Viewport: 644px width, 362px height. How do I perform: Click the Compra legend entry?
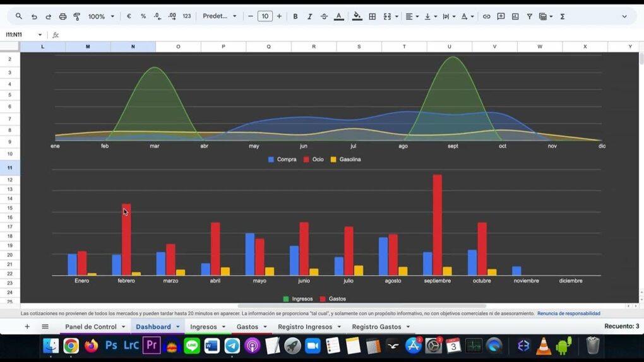[282, 160]
